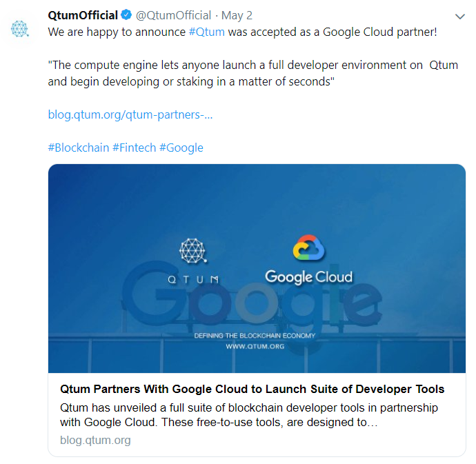Open the tweet options chevron menu
The image size is (476, 464).
(460, 16)
